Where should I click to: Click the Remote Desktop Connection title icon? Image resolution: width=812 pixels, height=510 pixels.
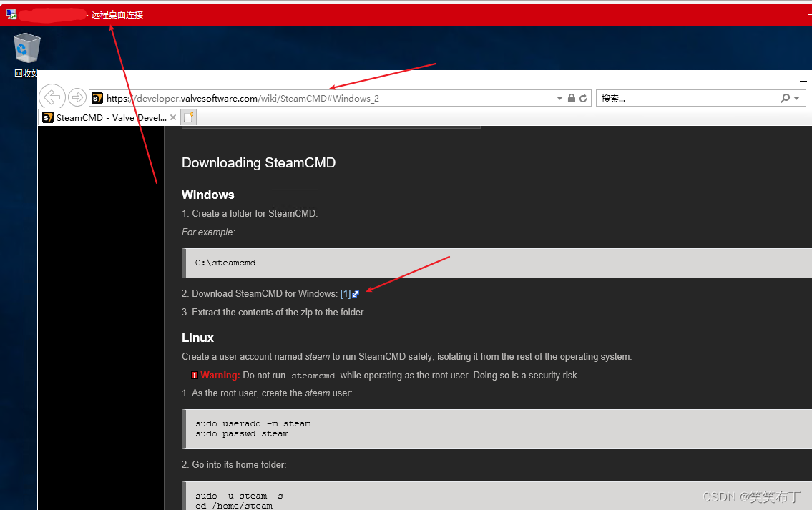11,14
